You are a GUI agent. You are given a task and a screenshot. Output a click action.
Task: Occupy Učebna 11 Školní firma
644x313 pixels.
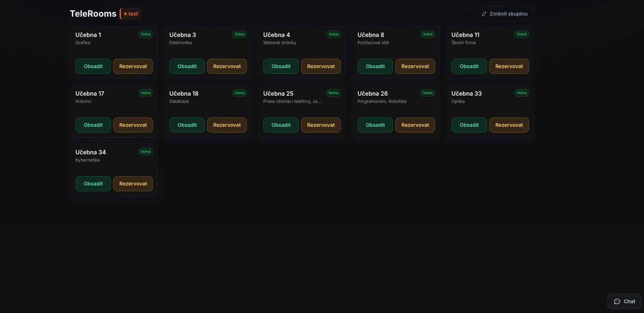click(469, 66)
